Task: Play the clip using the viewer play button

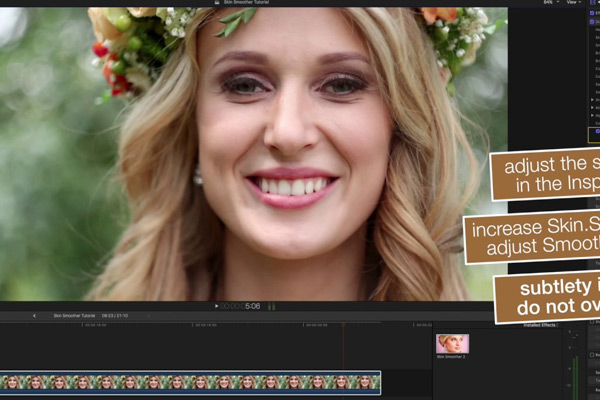Action: click(216, 306)
